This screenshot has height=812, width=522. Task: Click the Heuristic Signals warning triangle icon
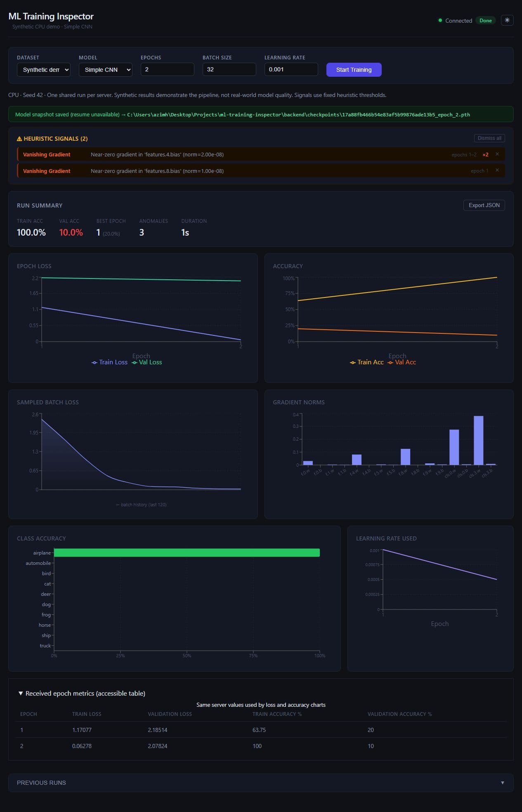pyautogui.click(x=19, y=139)
